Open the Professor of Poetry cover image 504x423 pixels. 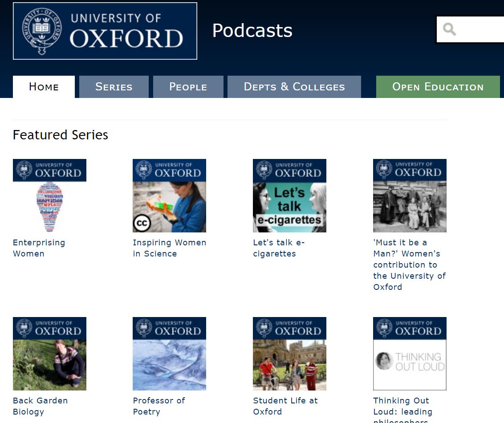pyautogui.click(x=169, y=354)
